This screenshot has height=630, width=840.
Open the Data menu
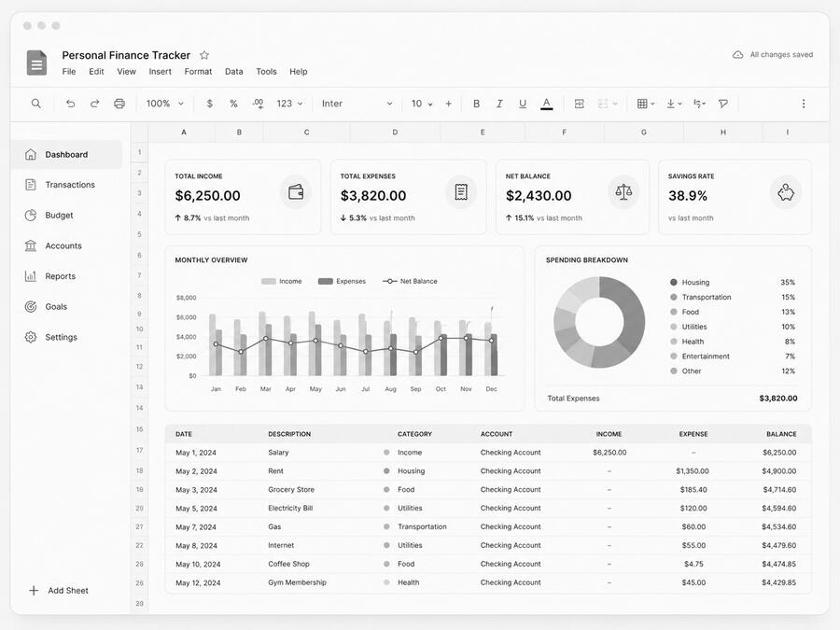click(233, 71)
